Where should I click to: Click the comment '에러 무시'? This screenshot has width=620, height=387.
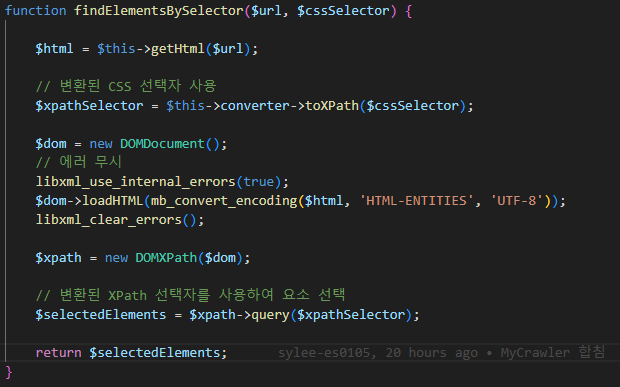(x=78, y=162)
